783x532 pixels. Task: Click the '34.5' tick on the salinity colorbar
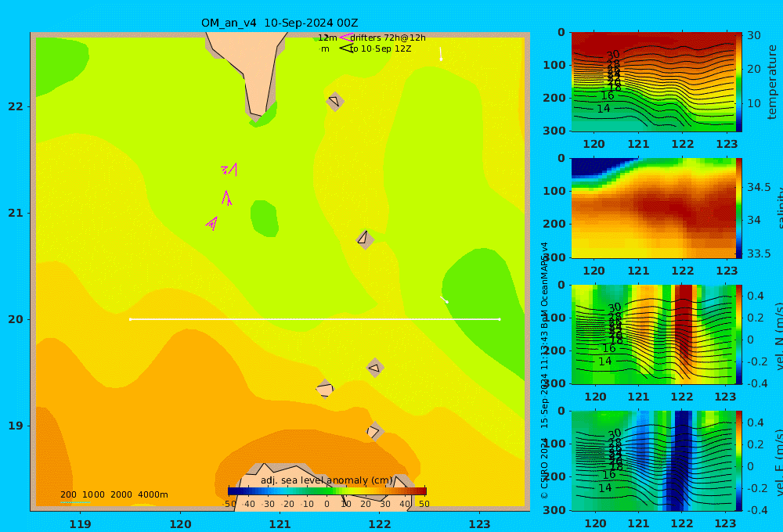(x=759, y=187)
